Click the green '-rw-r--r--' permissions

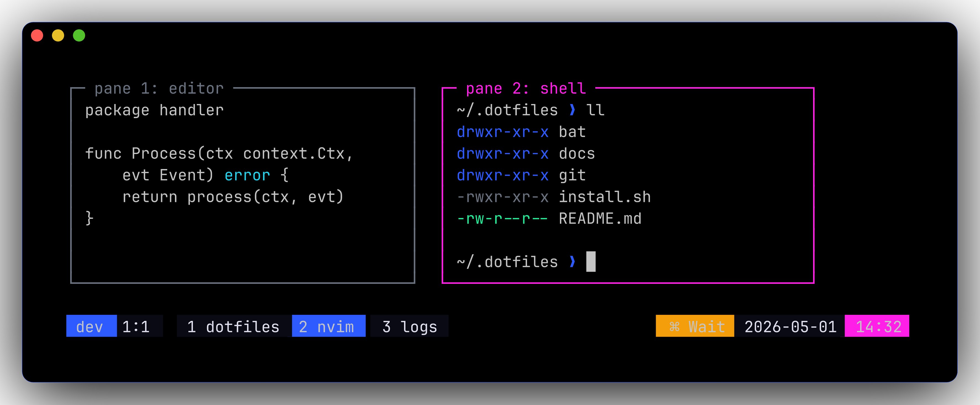click(502, 219)
